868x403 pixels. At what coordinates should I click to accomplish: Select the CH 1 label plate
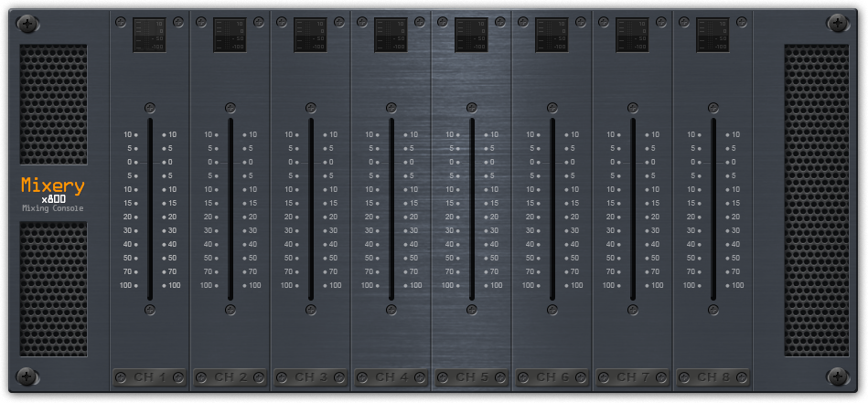pyautogui.click(x=149, y=376)
